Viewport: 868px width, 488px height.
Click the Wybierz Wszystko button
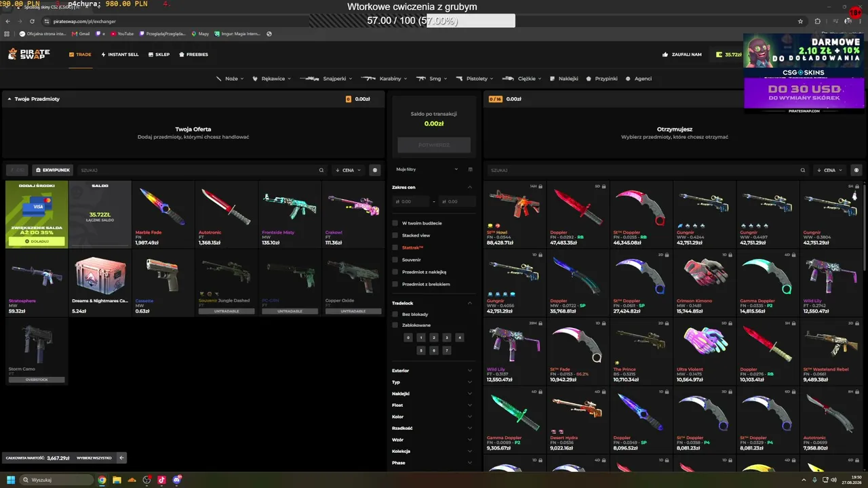(x=94, y=458)
